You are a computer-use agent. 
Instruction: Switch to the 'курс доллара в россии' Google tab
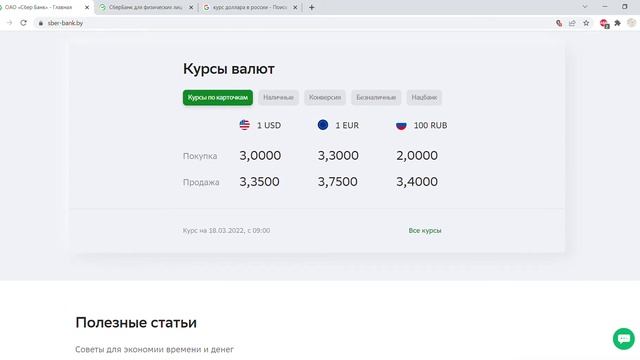(250, 7)
